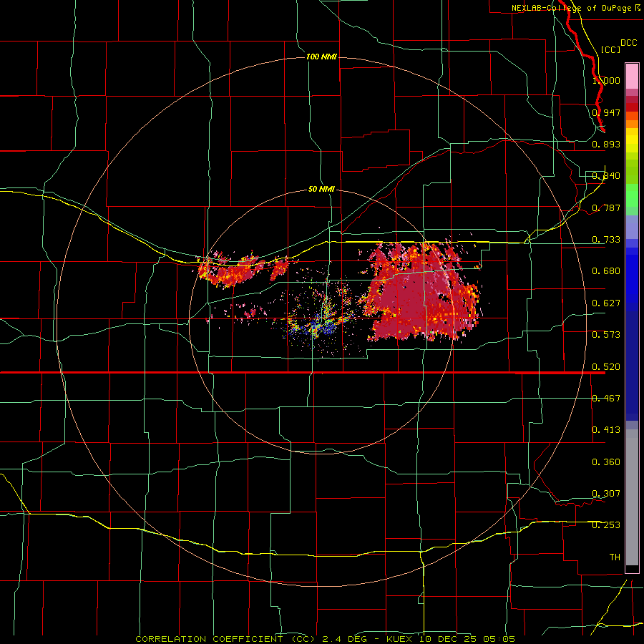Select the 0.360 value on the color scale

click(x=606, y=462)
